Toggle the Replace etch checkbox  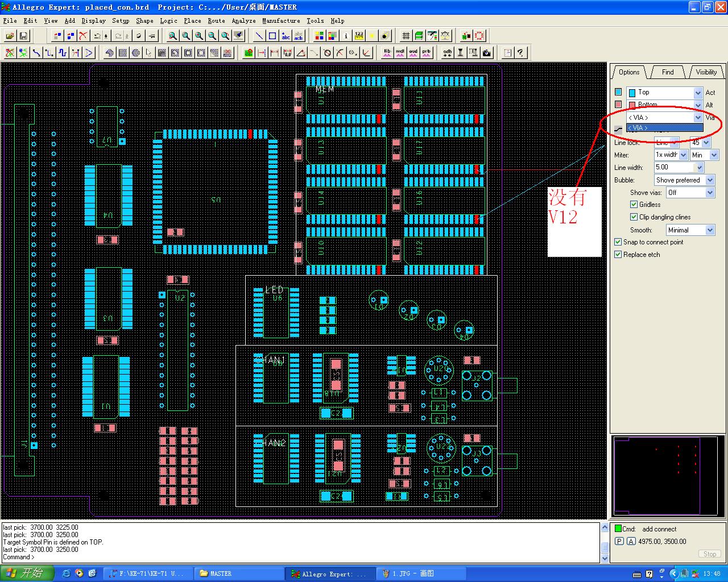618,255
